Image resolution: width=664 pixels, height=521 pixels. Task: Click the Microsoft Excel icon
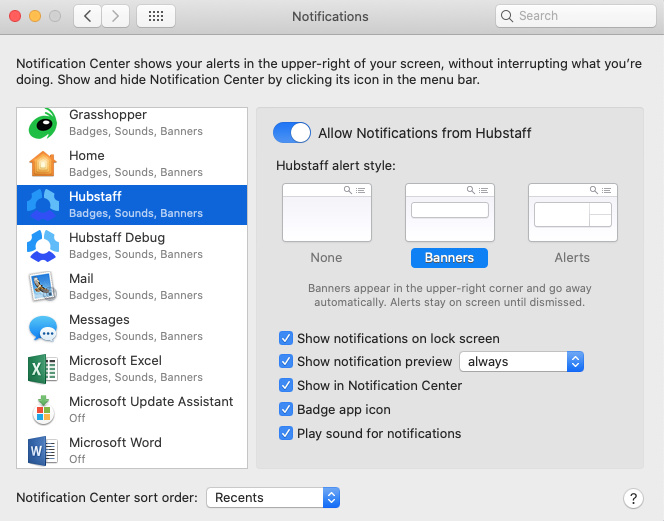pyautogui.click(x=43, y=369)
